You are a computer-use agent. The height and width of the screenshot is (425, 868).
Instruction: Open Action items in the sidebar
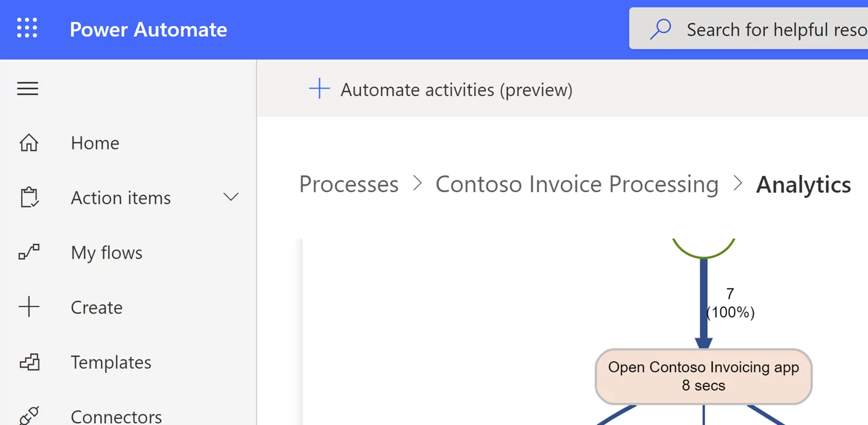point(121,198)
